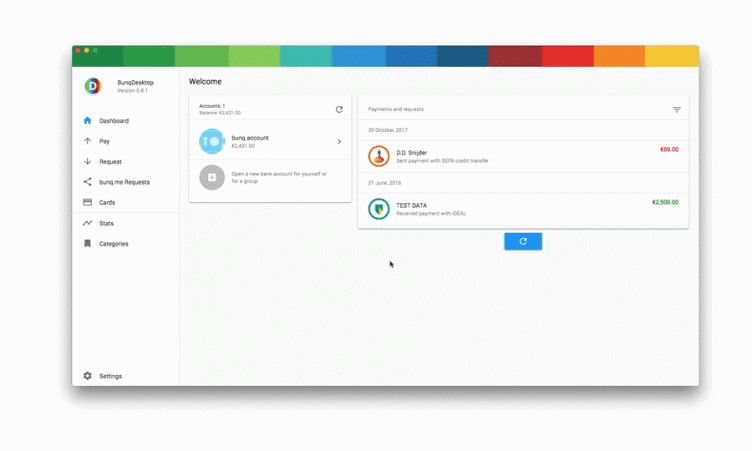Click the bunq.me Requests share icon
The width and height of the screenshot is (752, 451).
(88, 182)
